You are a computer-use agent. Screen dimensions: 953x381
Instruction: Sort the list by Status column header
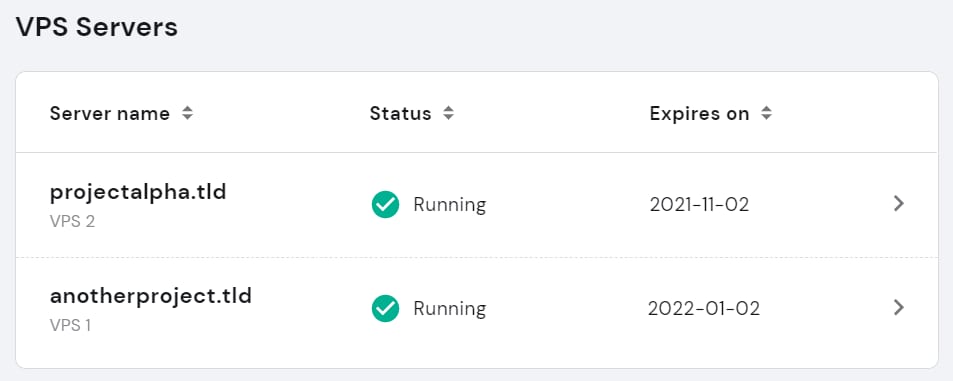[401, 114]
